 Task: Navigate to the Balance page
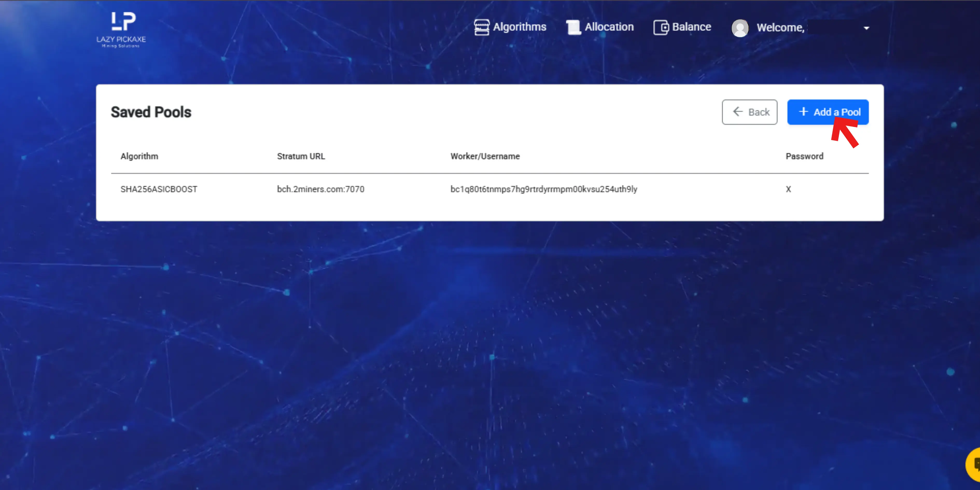coord(692,27)
